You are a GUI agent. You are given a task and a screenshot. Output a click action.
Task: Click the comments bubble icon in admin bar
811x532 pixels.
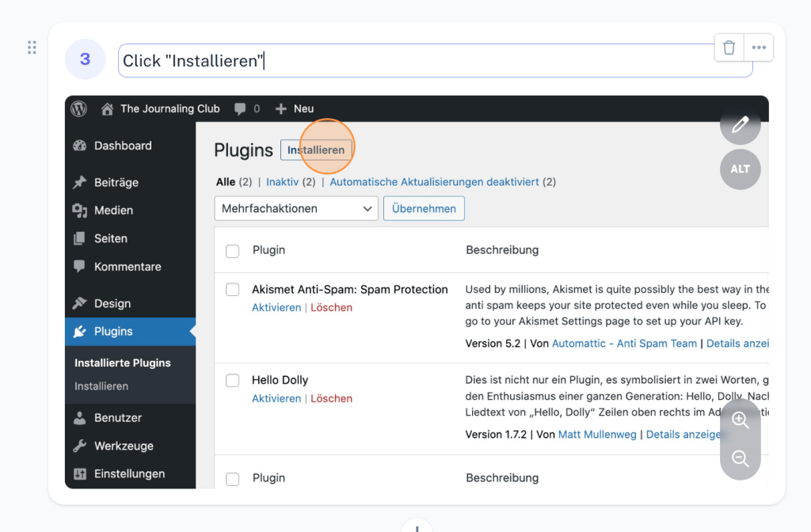tap(238, 109)
